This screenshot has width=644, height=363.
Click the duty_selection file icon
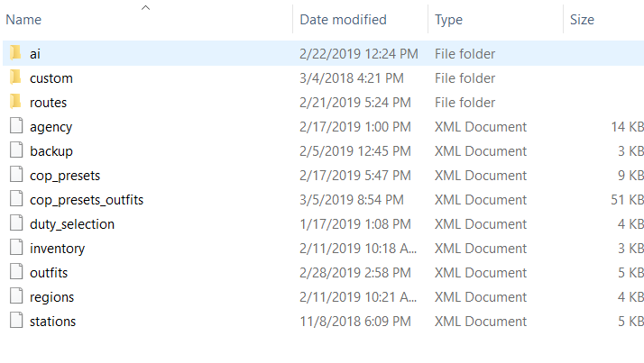pyautogui.click(x=15, y=224)
